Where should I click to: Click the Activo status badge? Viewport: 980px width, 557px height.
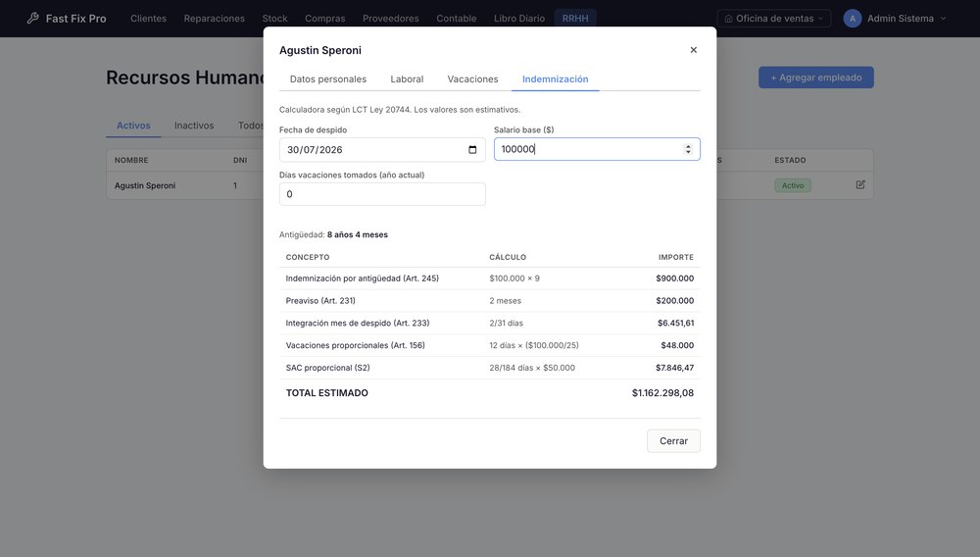[793, 185]
